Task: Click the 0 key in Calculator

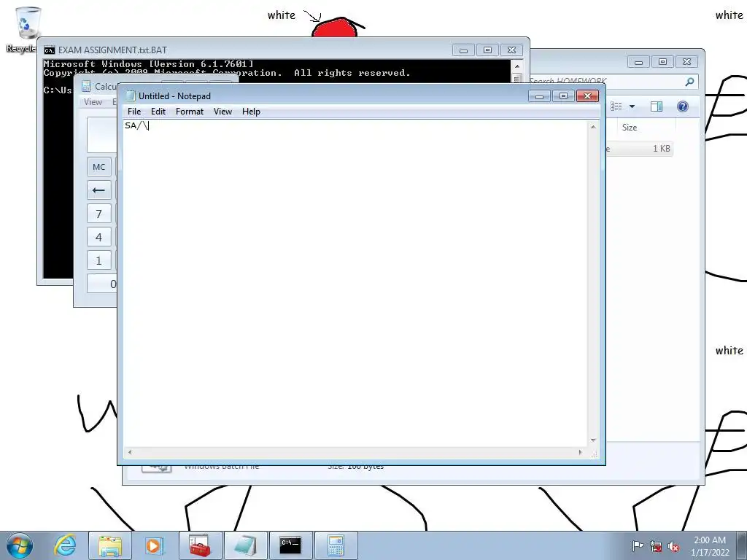Action: tap(102, 284)
